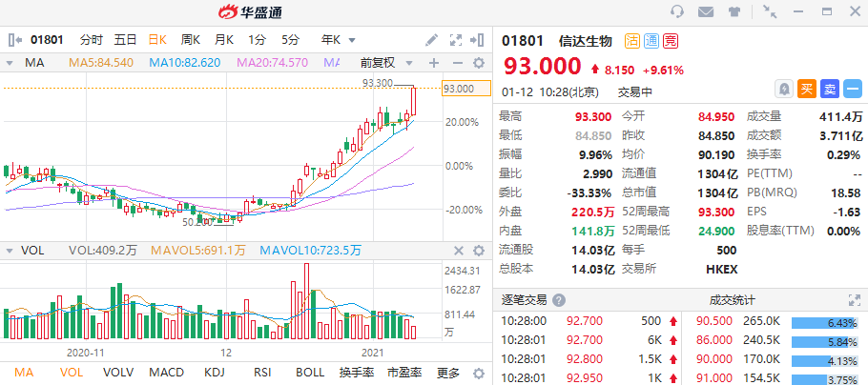Click the 4.13% volume distribution bar

(x=826, y=361)
